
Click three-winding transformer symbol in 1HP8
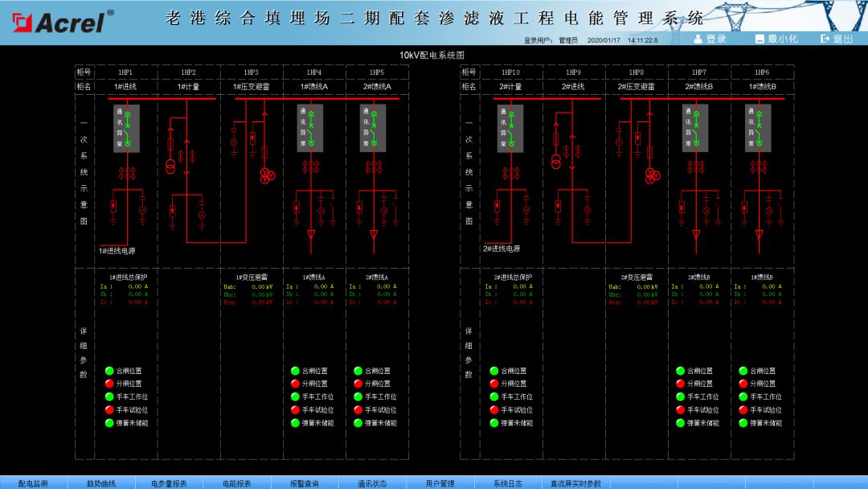click(x=652, y=176)
